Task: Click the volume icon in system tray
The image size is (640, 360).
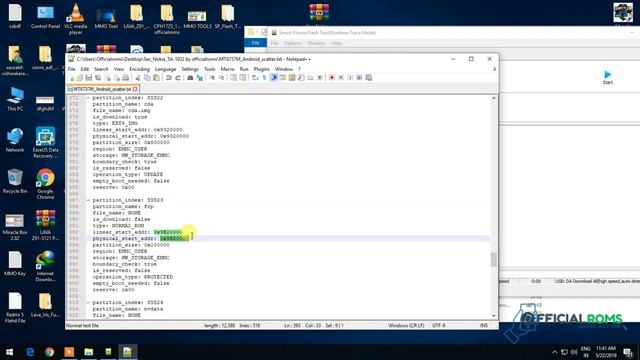Action: [574, 352]
